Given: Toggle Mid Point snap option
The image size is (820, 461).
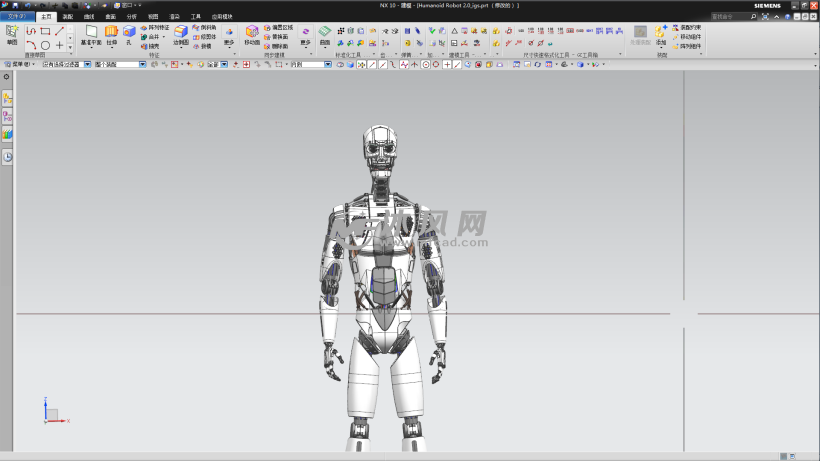Looking at the screenshot, I should [383, 65].
